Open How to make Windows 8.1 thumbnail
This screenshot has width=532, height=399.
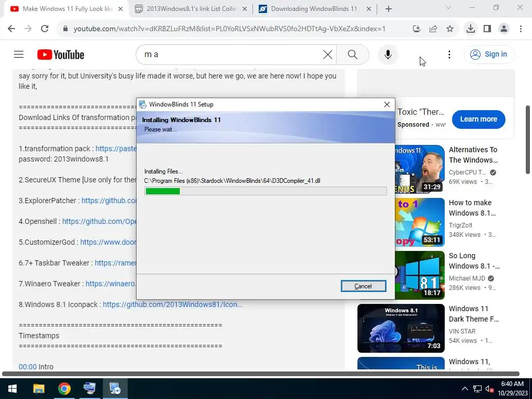click(x=420, y=222)
